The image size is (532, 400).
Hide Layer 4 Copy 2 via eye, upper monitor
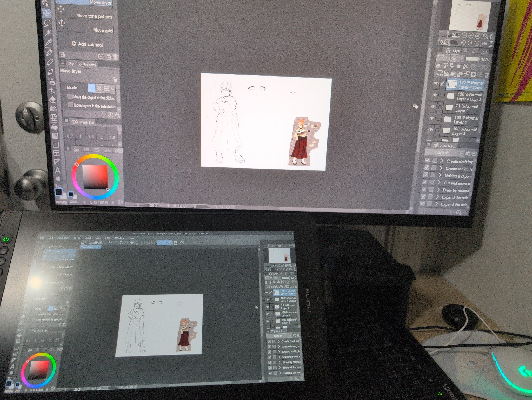click(435, 95)
